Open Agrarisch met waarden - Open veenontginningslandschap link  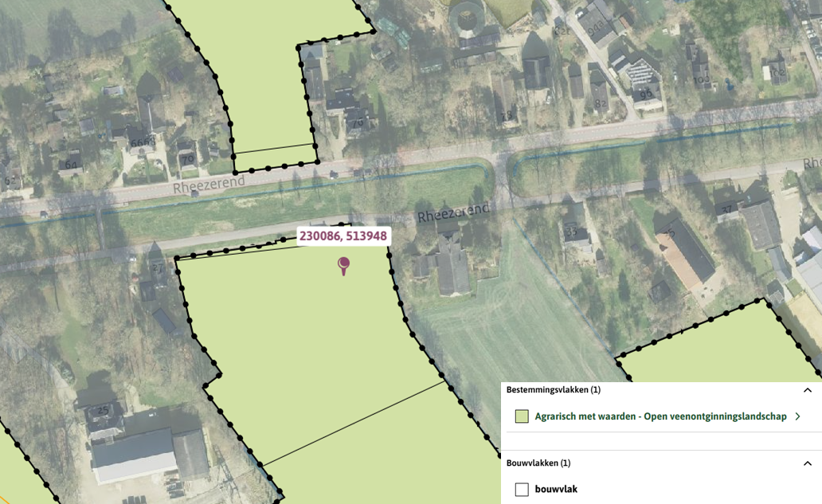click(x=660, y=416)
